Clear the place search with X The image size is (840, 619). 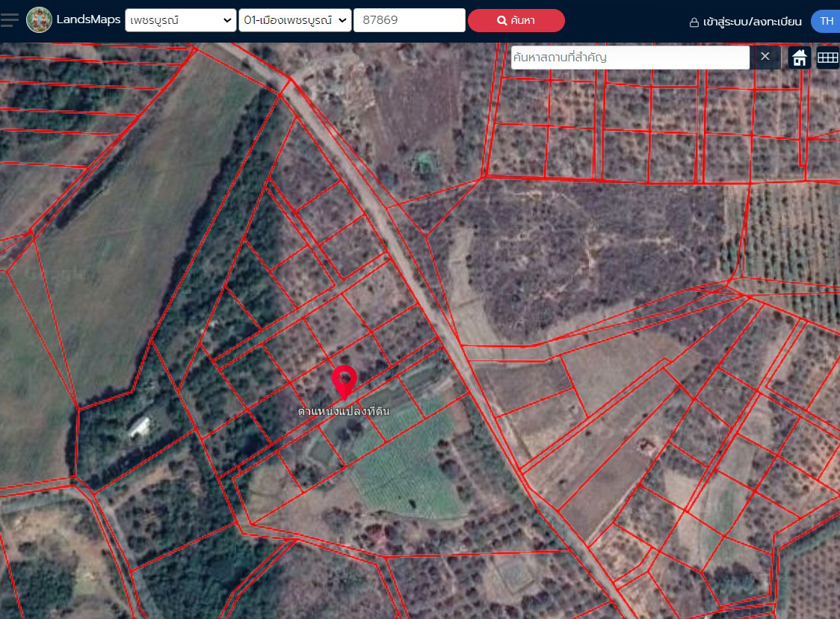coord(765,57)
